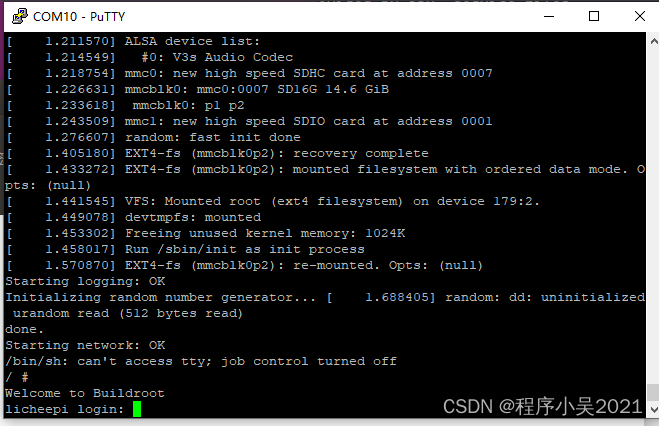
Task: Click the 'Starting logging: OK' line
Action: (x=82, y=281)
